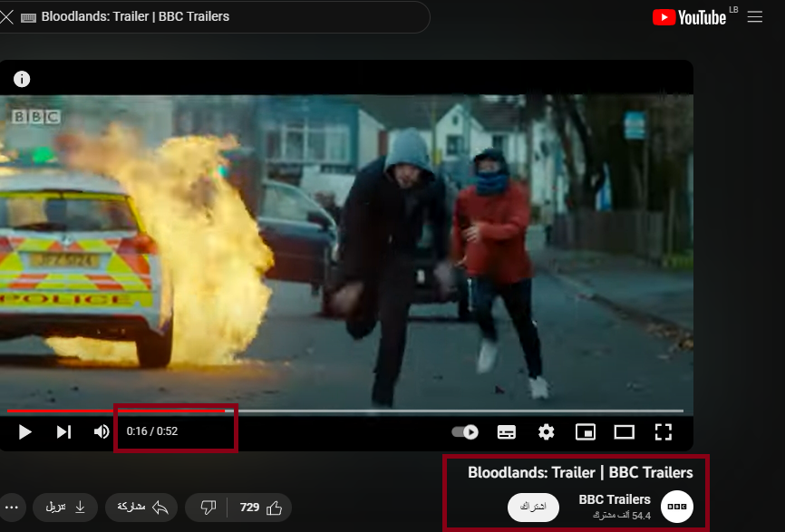Open the player settings gear
785x532 pixels.
pos(546,431)
